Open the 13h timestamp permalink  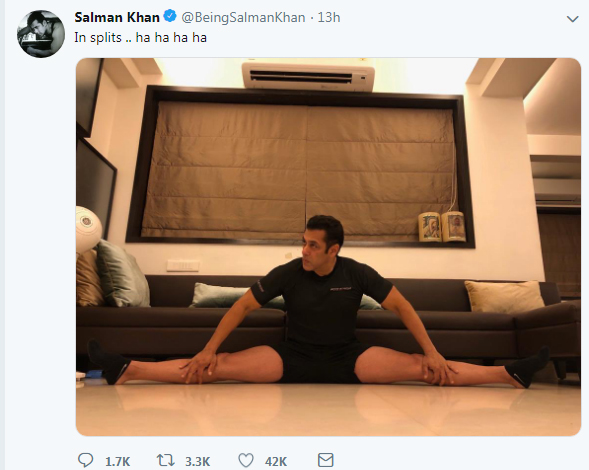329,17
